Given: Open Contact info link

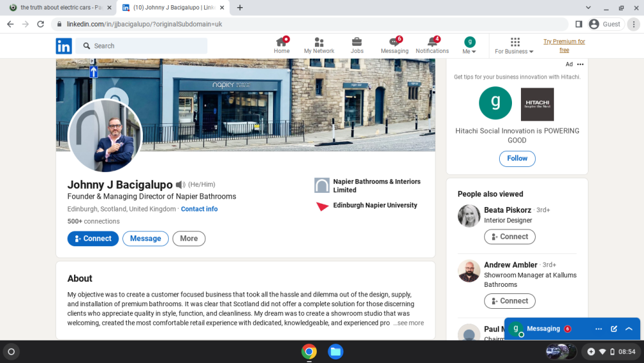Looking at the screenshot, I should 199,209.
